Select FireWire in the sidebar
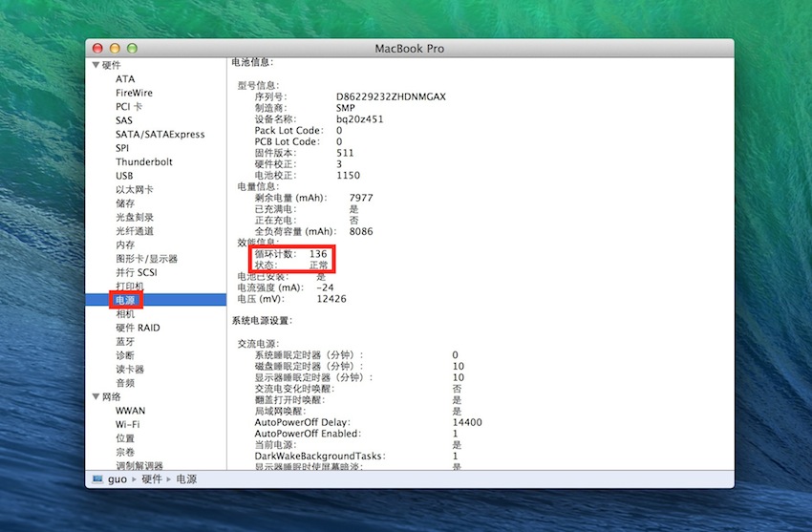Screen dimensions: 812x532 tap(134, 93)
